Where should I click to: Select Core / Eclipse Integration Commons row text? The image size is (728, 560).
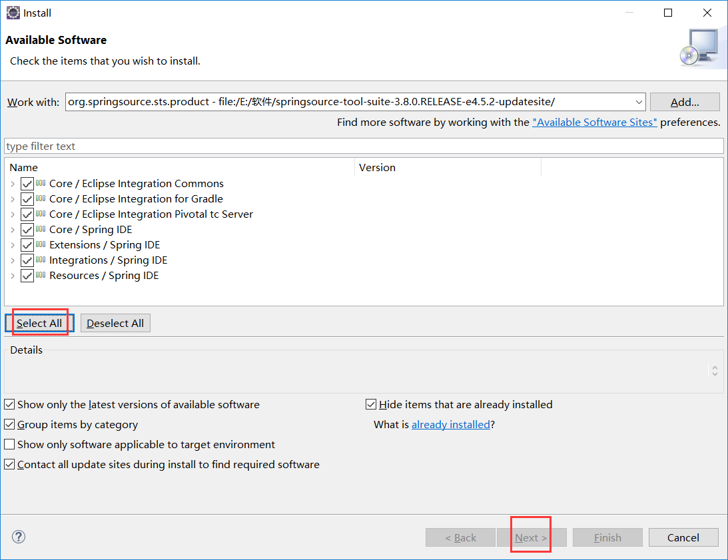pos(137,184)
